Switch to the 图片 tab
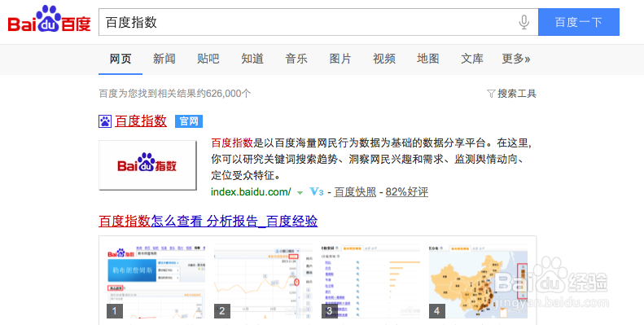 (x=340, y=59)
